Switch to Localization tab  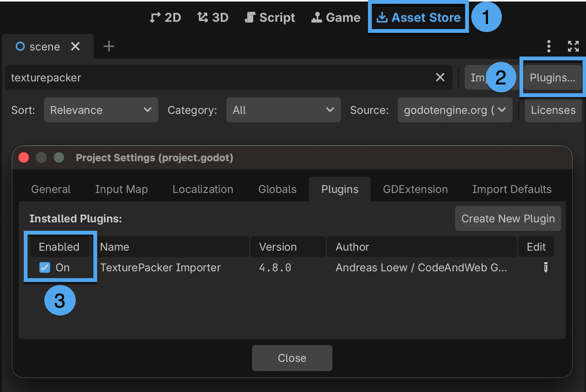(203, 189)
